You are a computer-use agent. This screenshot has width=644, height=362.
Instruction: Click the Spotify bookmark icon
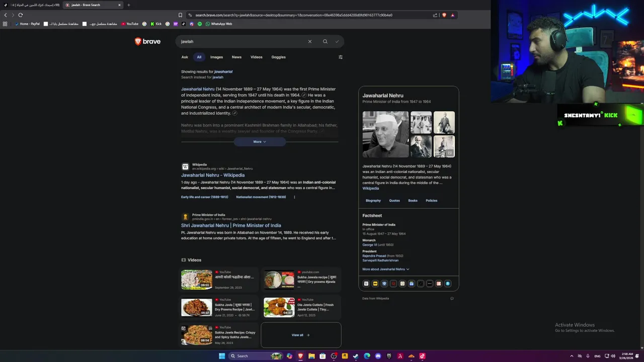(x=200, y=24)
